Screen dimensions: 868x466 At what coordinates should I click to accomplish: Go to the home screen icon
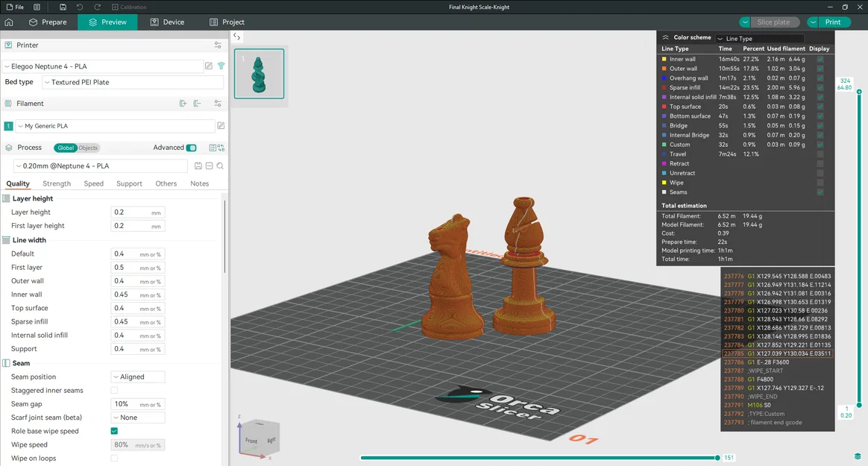pyautogui.click(x=9, y=22)
